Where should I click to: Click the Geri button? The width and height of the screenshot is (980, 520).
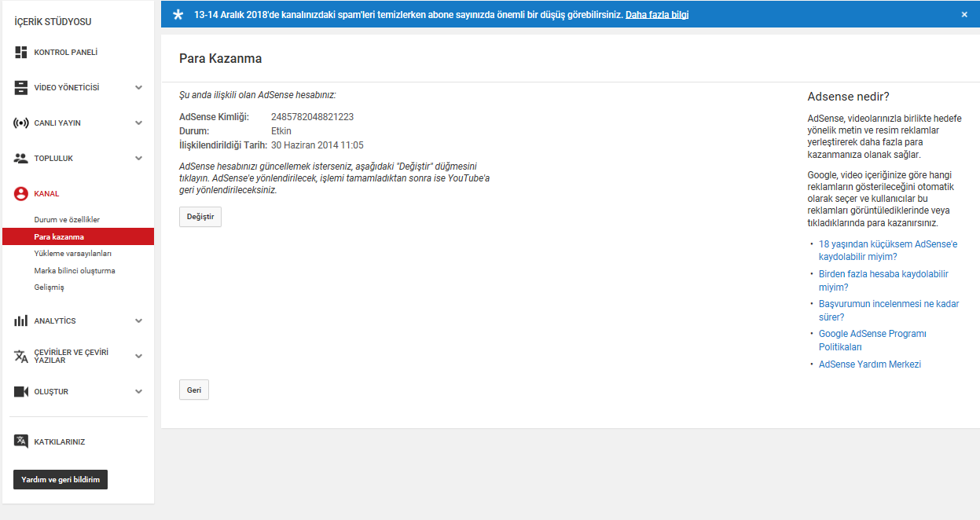(x=194, y=390)
